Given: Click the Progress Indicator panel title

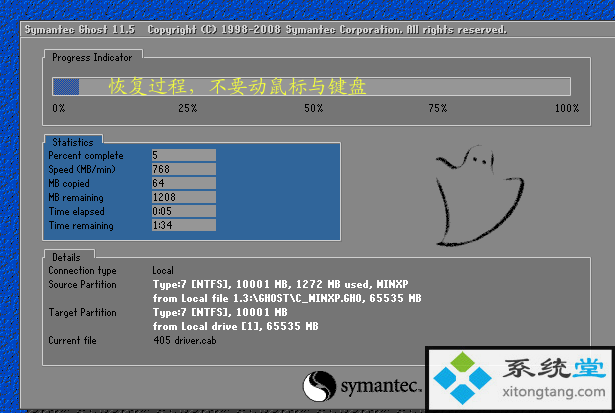Looking at the screenshot, I should click(x=92, y=58).
